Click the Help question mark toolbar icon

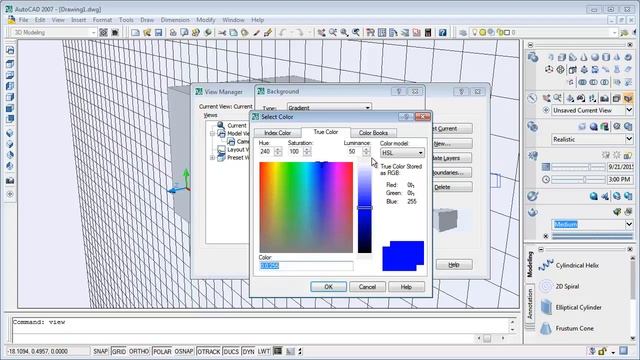pyautogui.click(x=442, y=33)
